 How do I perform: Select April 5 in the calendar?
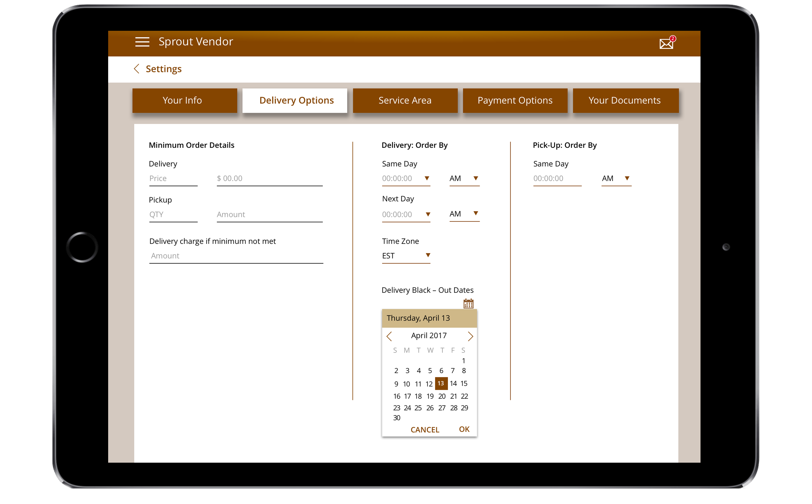click(430, 371)
